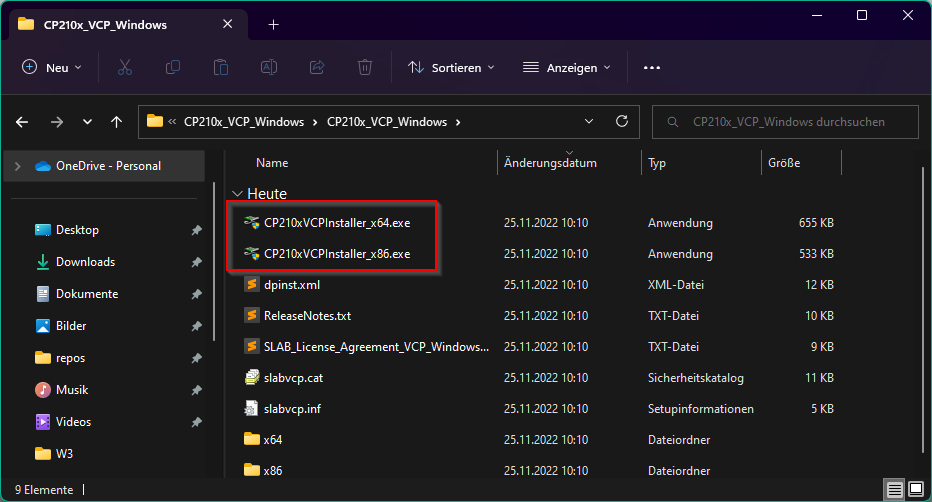Click the Cut scissors icon

[125, 68]
